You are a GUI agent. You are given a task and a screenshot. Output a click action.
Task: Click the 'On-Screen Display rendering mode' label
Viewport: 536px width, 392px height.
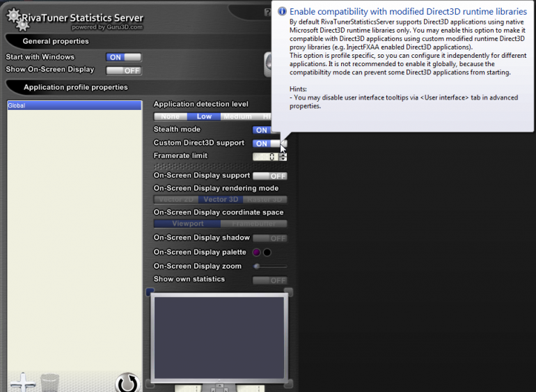(216, 188)
